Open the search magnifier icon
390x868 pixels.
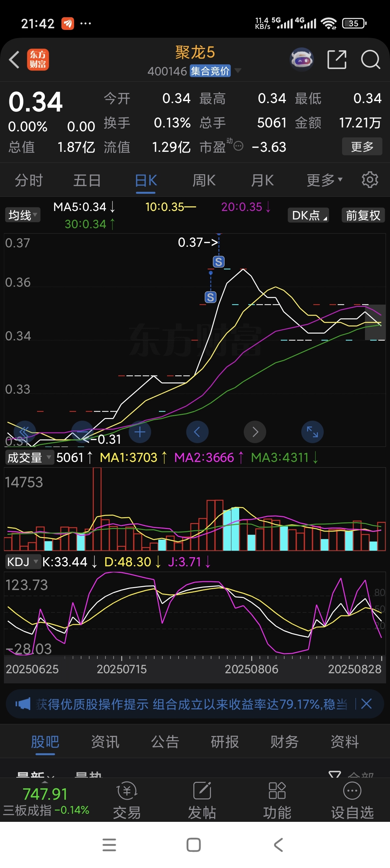(370, 59)
